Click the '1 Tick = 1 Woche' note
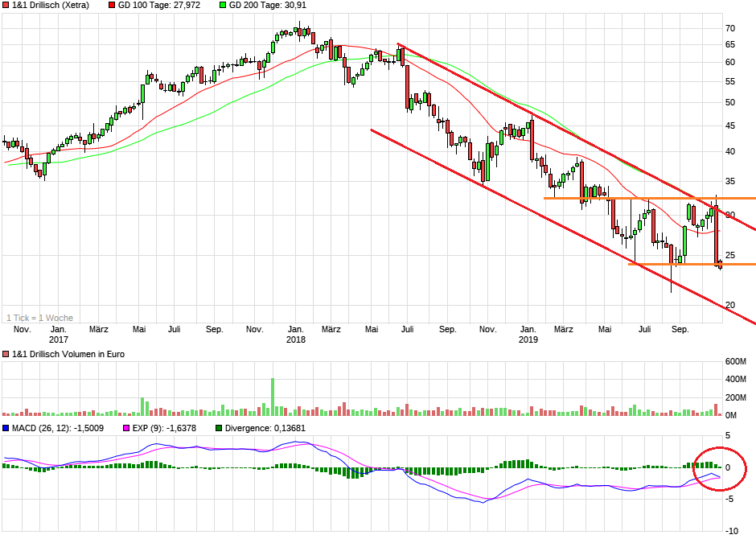 click(x=40, y=318)
